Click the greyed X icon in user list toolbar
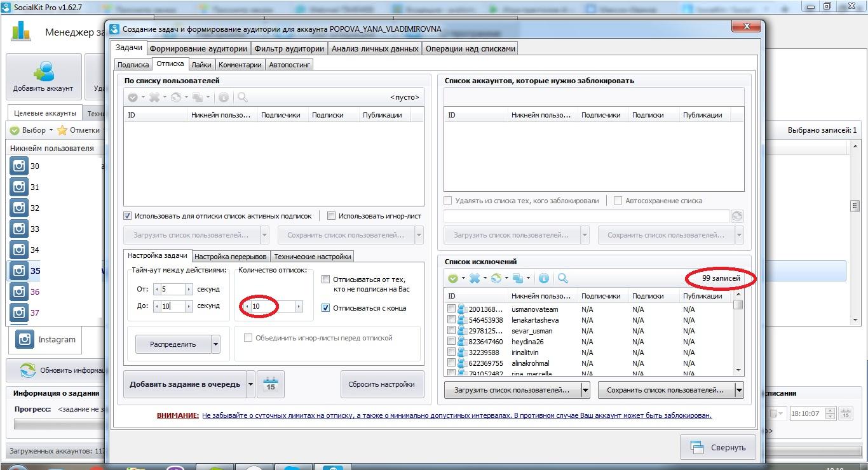This screenshot has height=470, width=868. point(154,97)
